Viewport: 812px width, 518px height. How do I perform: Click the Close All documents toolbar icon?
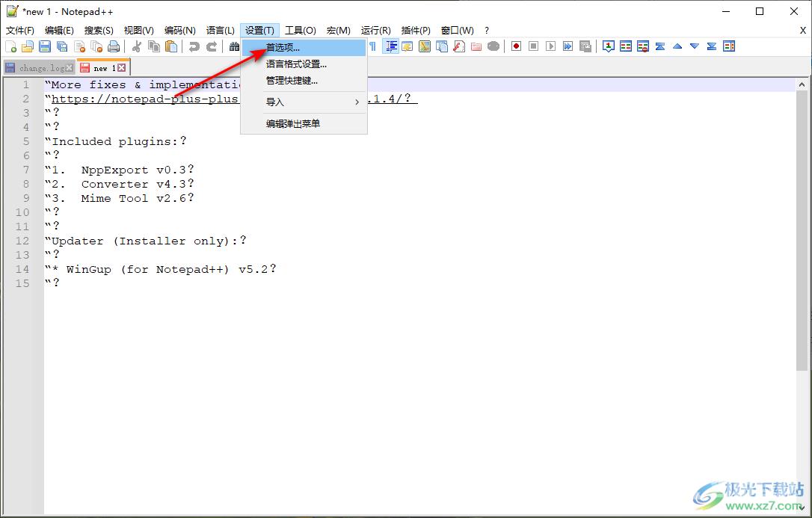97,46
